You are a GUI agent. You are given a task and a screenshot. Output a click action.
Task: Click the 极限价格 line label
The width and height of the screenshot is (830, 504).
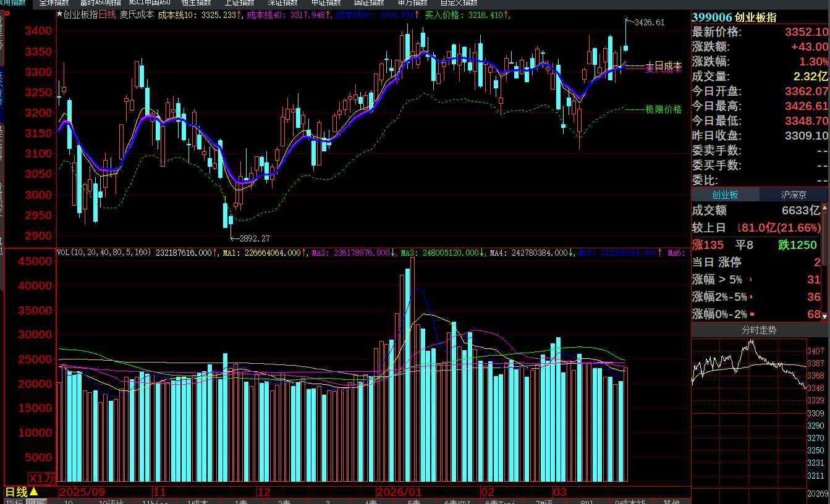click(x=663, y=109)
